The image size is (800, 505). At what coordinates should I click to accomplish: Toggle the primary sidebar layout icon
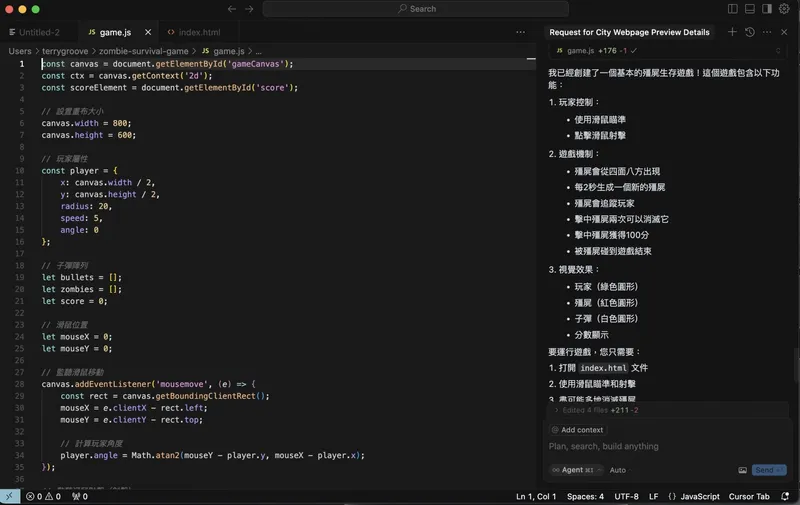[x=733, y=9]
